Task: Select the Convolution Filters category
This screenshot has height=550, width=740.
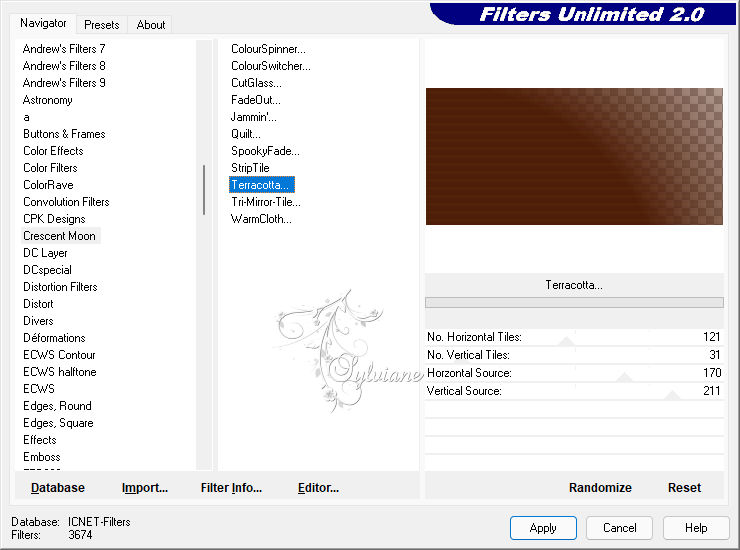Action: 66,202
